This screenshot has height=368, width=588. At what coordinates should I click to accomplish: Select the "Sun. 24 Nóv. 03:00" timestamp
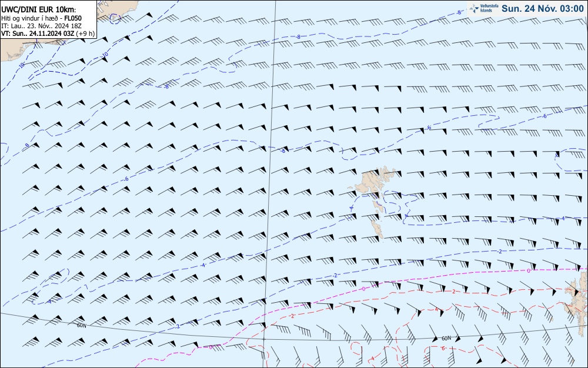tap(543, 9)
